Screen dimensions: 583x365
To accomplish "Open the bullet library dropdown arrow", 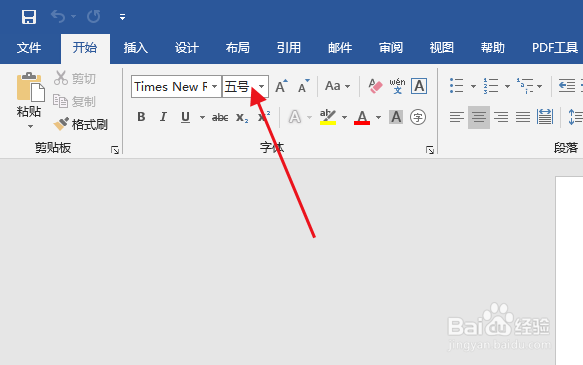I will (473, 87).
